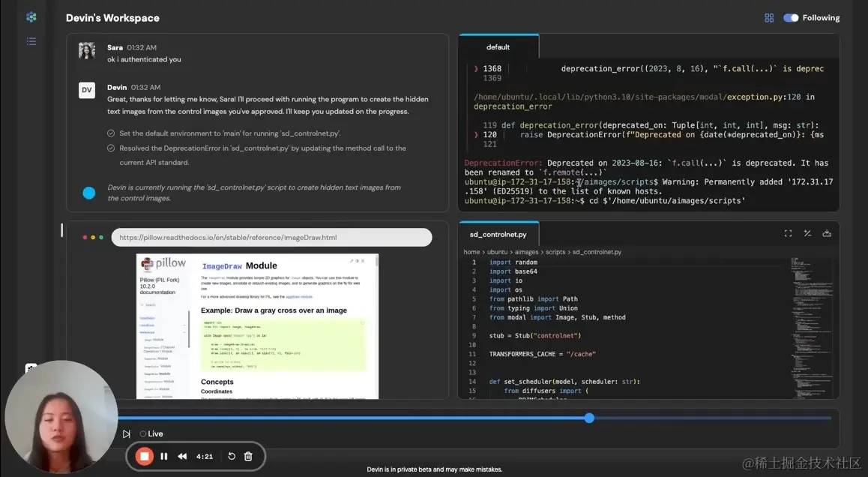Click the 'sd_controlnet.py' breadcrumb in the path

(597, 252)
